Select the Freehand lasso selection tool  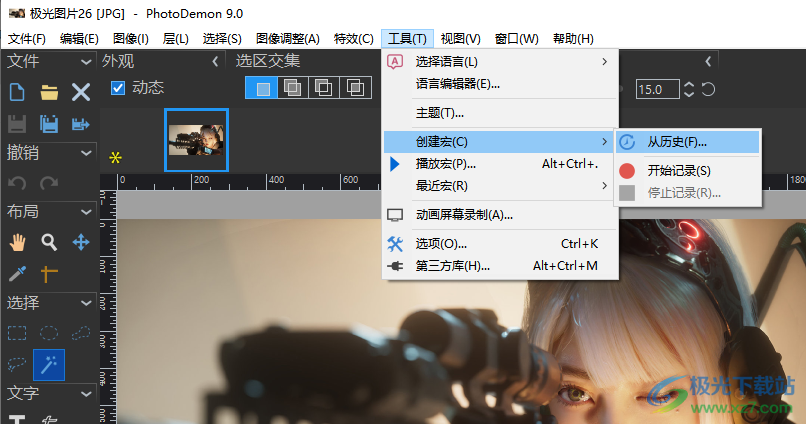(x=17, y=364)
